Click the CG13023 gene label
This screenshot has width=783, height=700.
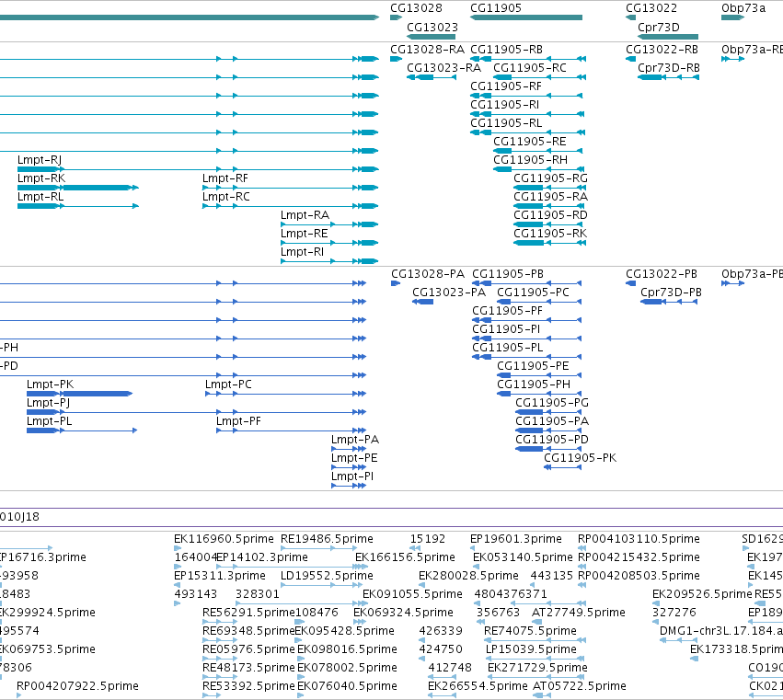[432, 28]
